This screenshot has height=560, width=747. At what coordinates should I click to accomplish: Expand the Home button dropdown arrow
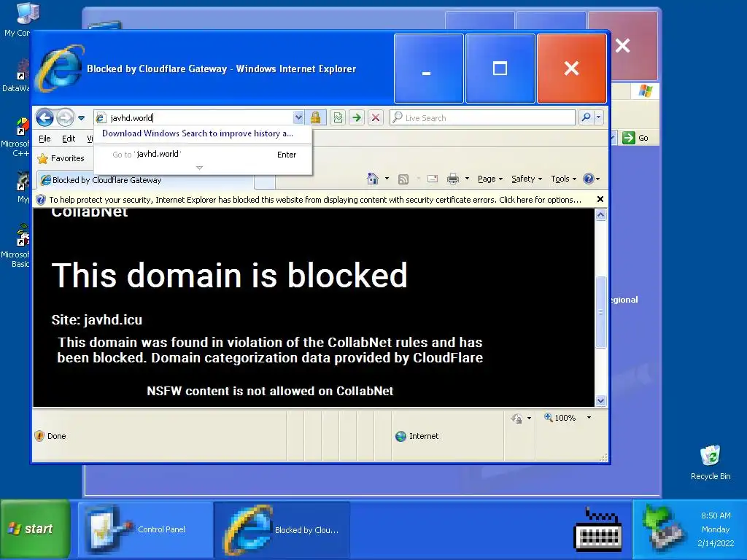pyautogui.click(x=387, y=179)
